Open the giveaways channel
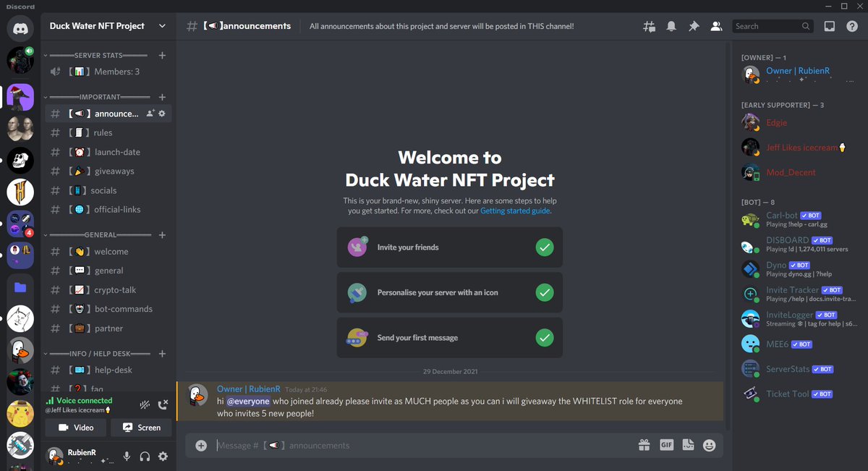This screenshot has height=471, width=868. (x=109, y=171)
